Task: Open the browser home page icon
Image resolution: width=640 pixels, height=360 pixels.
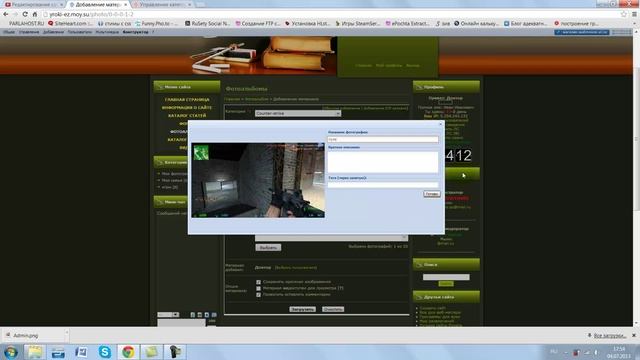Action: tap(35, 14)
